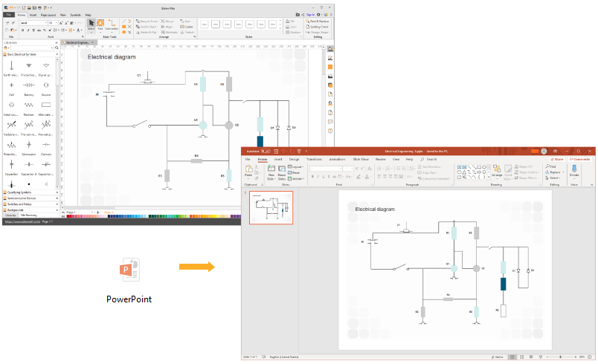598x364 pixels.
Task: Pick the Resistor symbol in Edraw library
Action: [28, 105]
